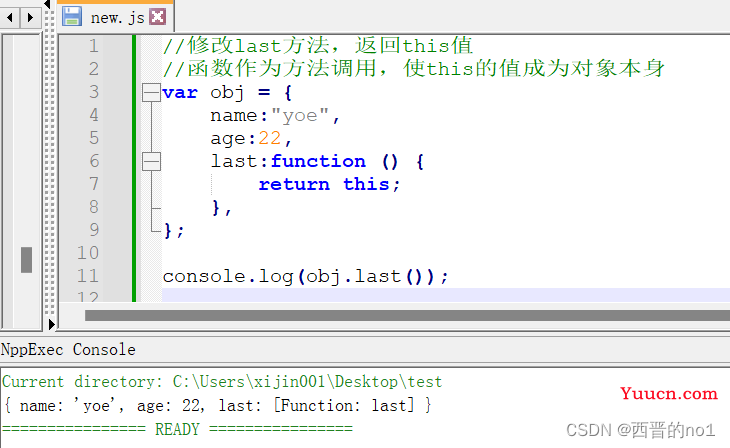Click line number 11 in the margin

pyautogui.click(x=88, y=276)
